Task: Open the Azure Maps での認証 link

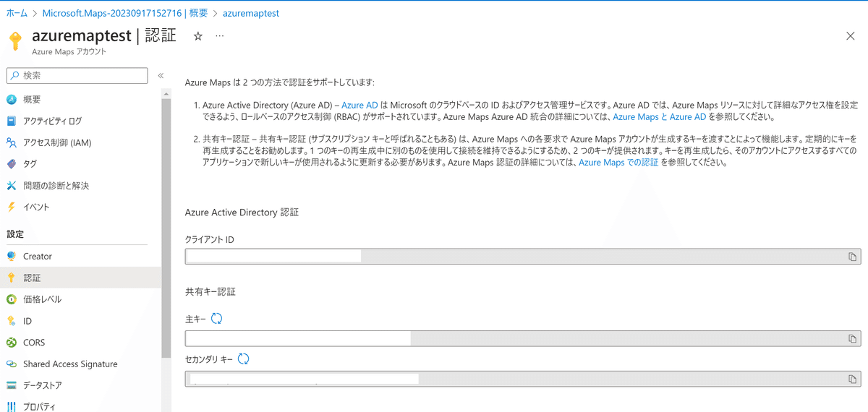Action: [618, 163]
